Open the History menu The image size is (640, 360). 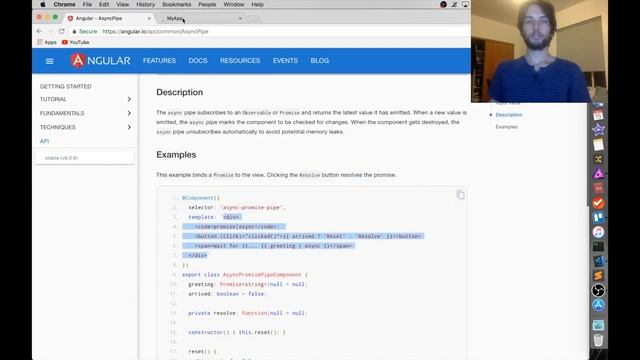point(145,4)
